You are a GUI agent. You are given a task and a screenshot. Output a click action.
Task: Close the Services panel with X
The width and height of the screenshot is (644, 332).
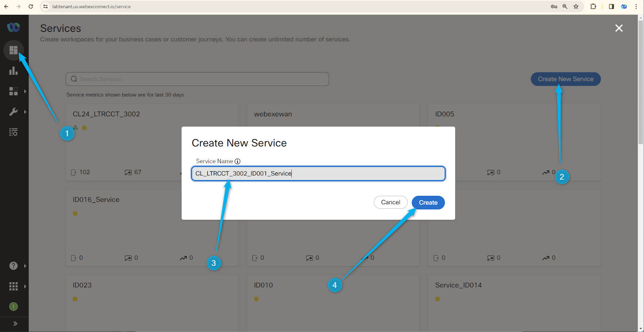(619, 28)
